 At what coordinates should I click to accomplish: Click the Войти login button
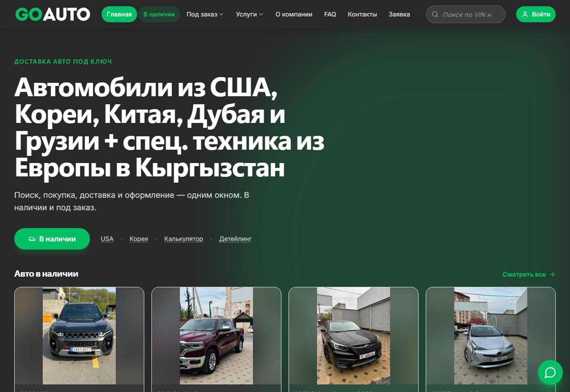pos(536,14)
